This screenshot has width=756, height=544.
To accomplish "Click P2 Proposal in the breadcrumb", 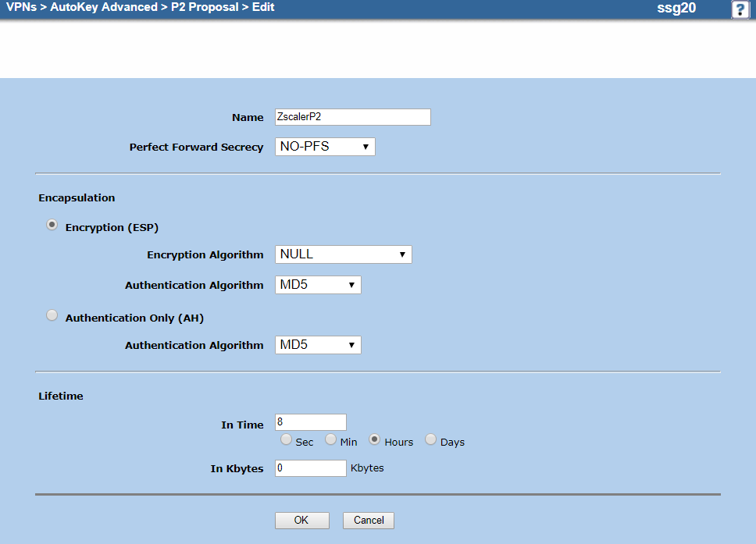I will click(205, 8).
